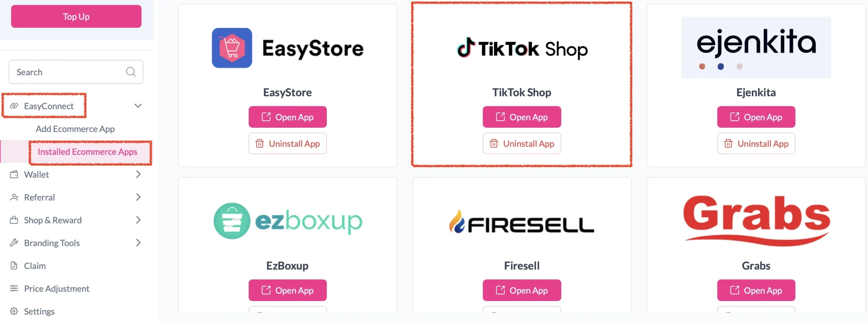Click the Claim document icon
The width and height of the screenshot is (868, 322).
click(14, 266)
